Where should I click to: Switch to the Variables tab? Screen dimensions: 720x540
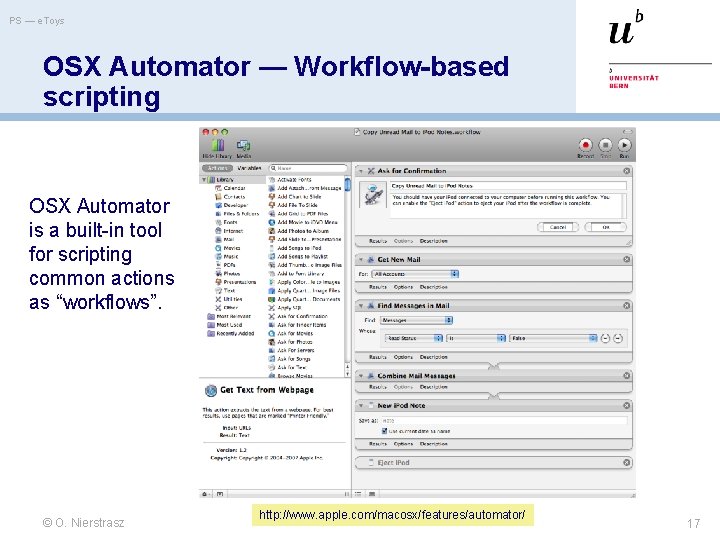[249, 168]
